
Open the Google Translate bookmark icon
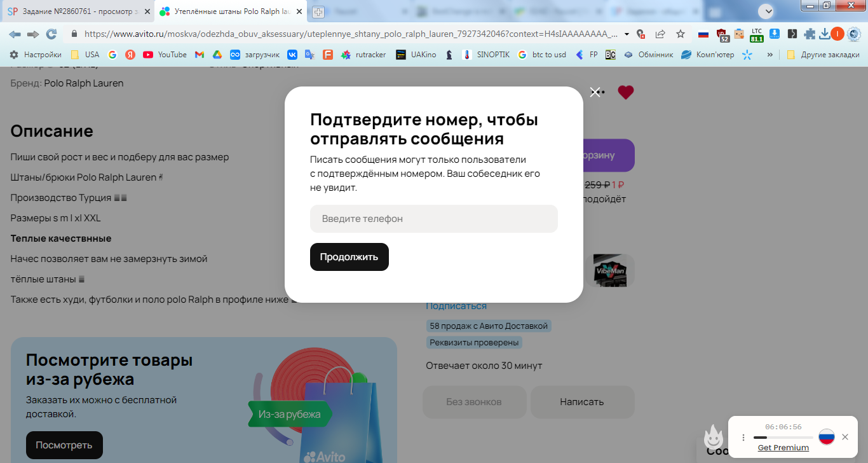(x=310, y=55)
